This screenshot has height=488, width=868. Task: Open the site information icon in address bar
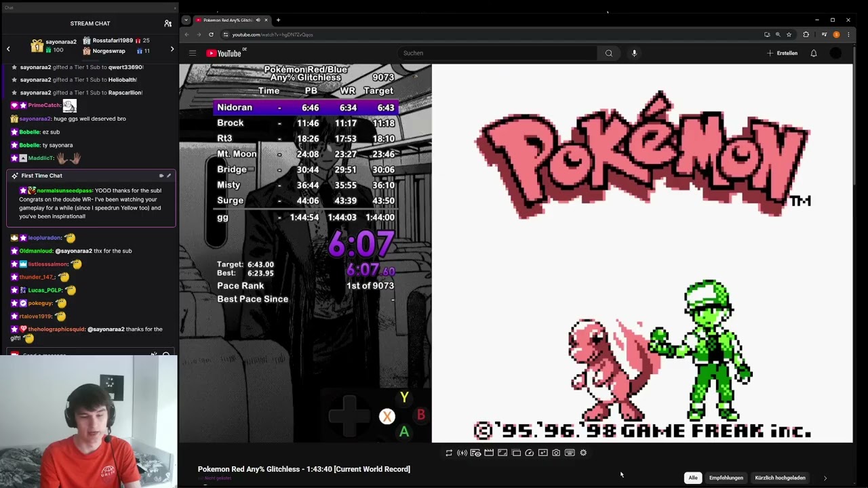226,35
